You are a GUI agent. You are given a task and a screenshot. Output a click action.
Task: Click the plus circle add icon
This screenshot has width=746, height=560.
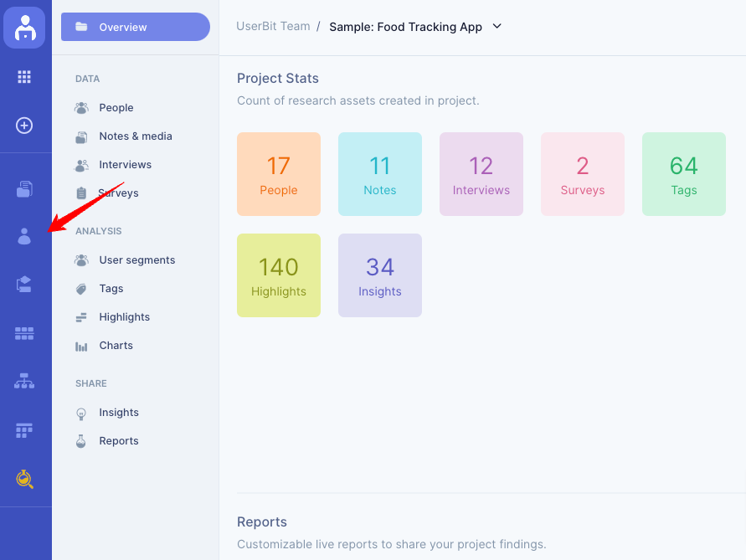pyautogui.click(x=24, y=126)
